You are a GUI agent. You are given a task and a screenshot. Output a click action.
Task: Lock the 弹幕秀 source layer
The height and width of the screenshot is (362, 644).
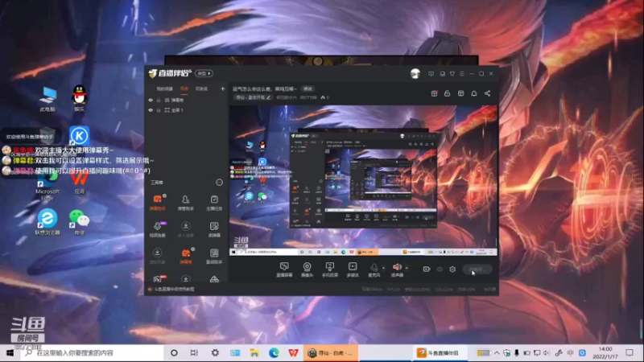[159, 100]
